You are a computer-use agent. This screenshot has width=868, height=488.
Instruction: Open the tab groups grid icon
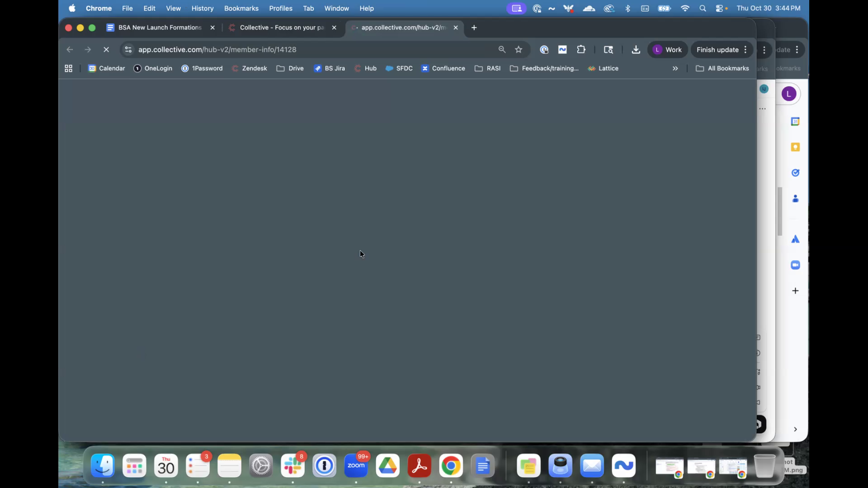69,68
